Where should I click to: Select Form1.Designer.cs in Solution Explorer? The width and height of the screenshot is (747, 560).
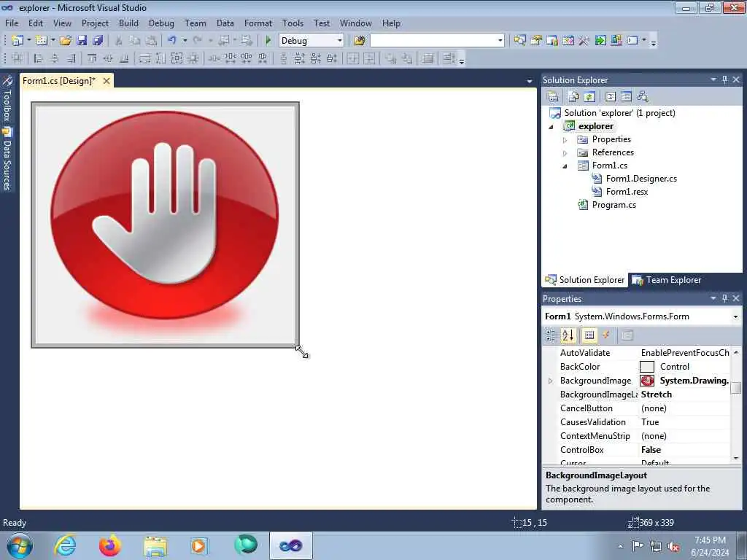[641, 179]
